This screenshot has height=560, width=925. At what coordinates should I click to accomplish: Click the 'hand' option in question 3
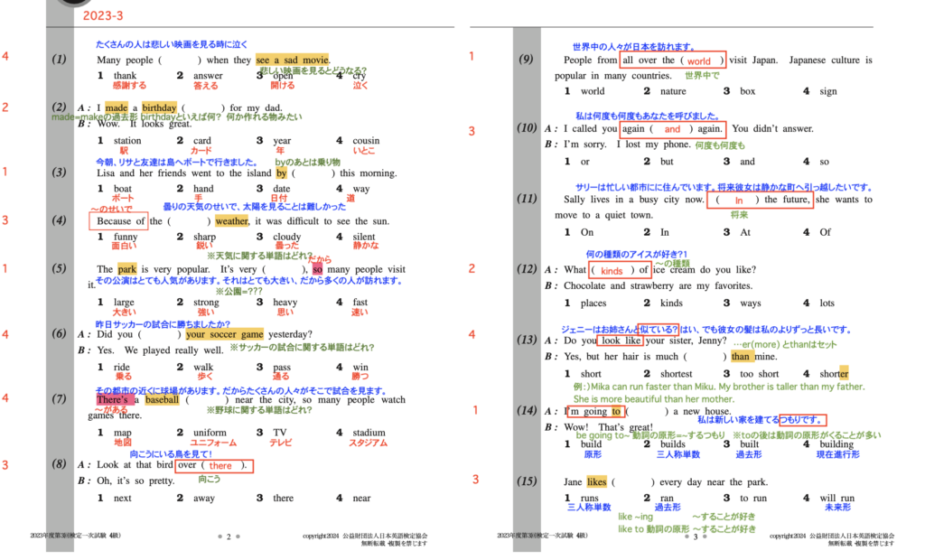click(x=203, y=189)
